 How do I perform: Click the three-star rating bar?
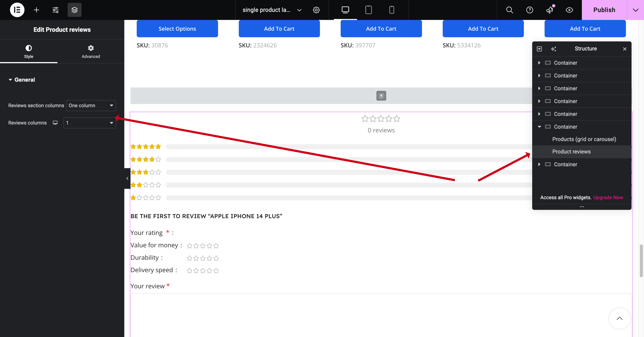(349, 172)
